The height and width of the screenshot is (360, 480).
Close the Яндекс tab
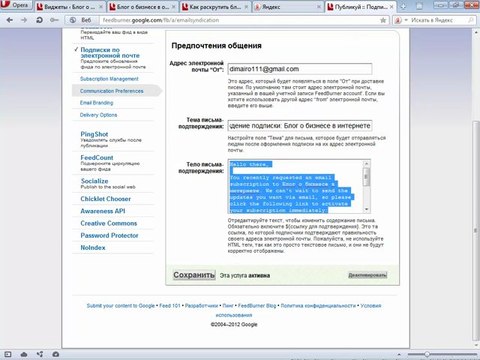click(319, 7)
